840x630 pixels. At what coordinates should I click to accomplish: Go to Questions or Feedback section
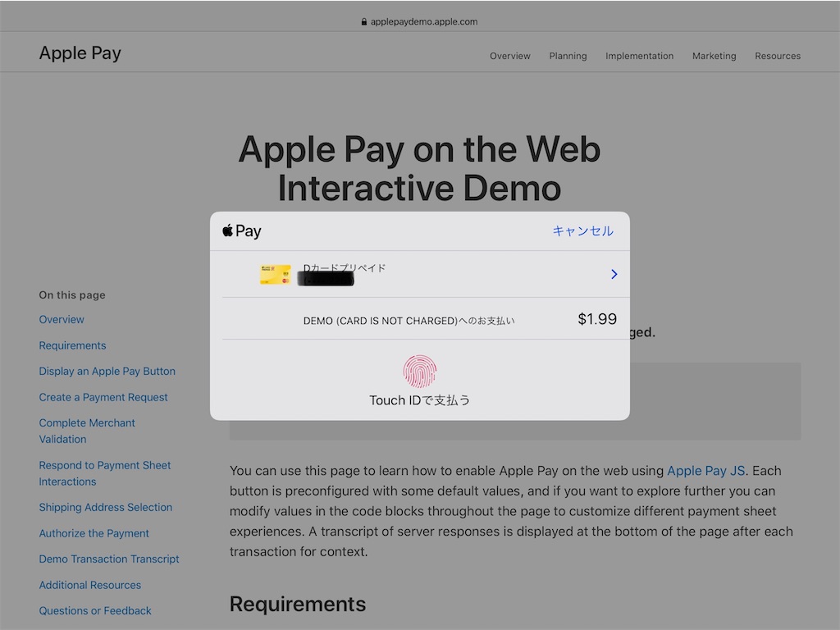click(x=95, y=610)
